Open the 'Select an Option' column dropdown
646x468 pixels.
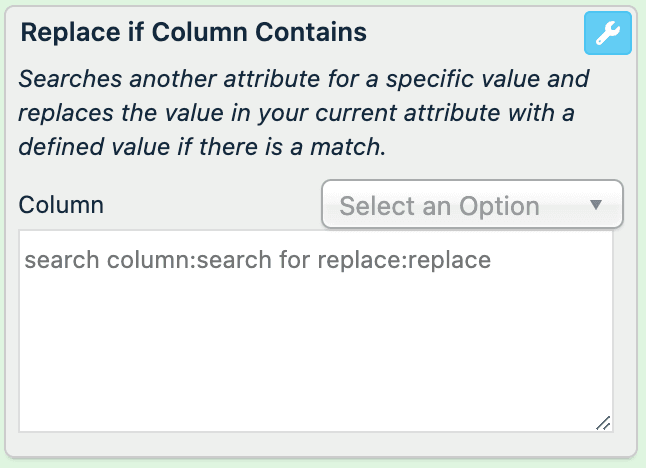tap(472, 205)
